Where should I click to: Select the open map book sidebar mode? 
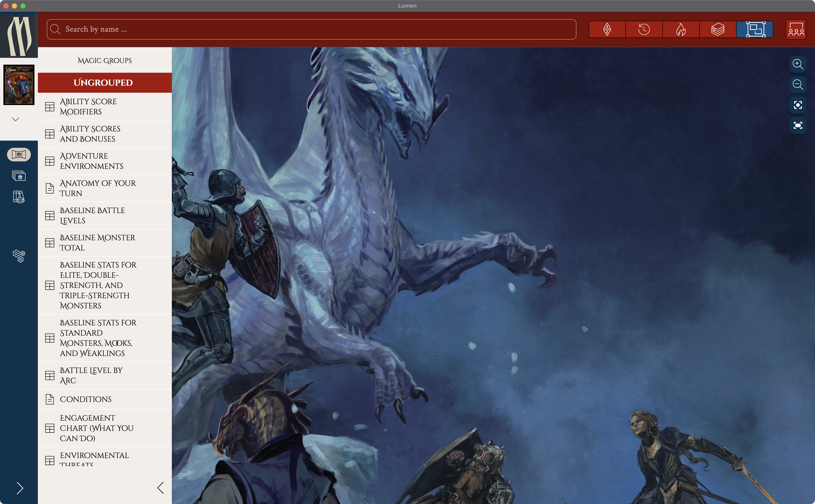(19, 155)
